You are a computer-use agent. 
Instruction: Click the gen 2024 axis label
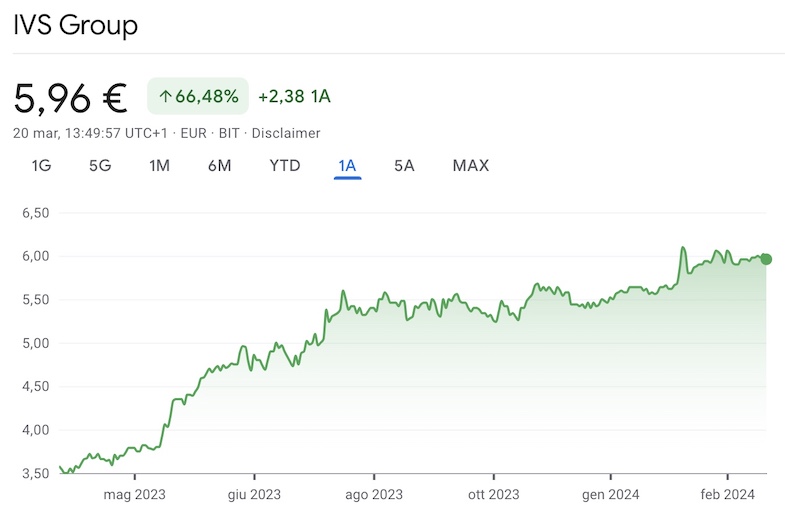610,494
